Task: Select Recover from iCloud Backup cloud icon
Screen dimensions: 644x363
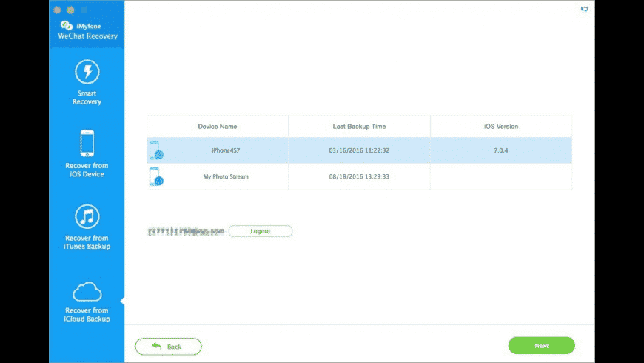Action: (x=87, y=290)
